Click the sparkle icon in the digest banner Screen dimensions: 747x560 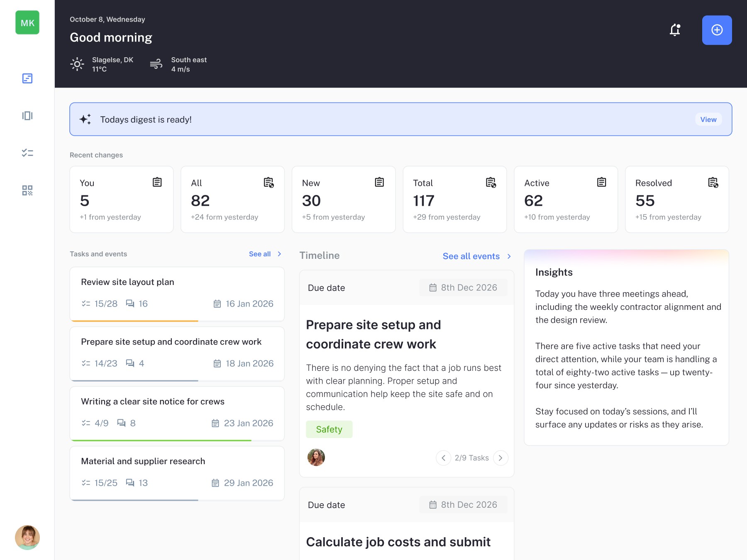pyautogui.click(x=85, y=119)
